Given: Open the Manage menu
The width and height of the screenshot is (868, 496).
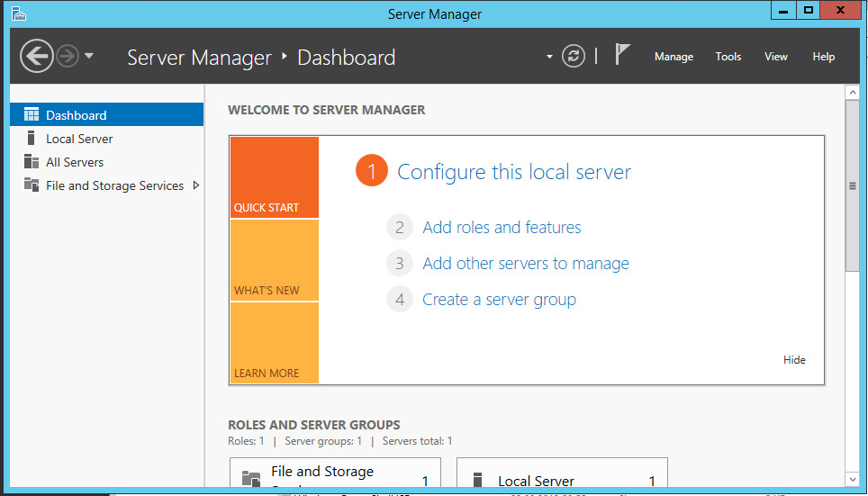Looking at the screenshot, I should click(x=674, y=57).
